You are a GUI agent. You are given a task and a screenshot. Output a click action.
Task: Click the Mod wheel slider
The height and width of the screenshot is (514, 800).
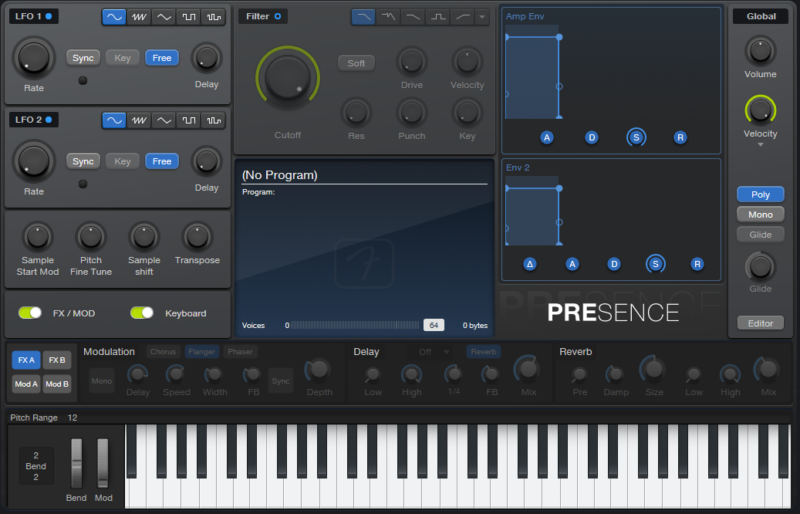103,463
